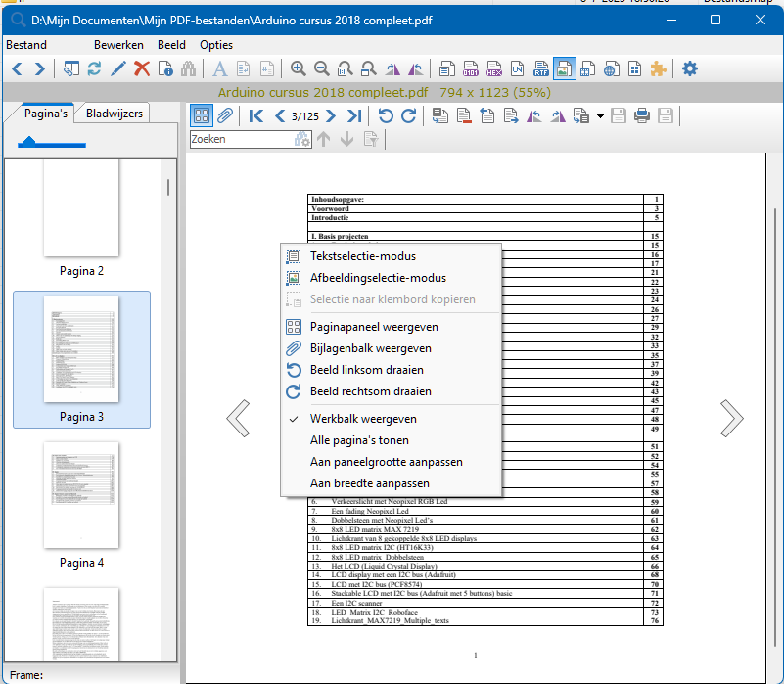
Task: Click the '8x8 LED matrix MAX 7219' entry
Action: click(375, 529)
